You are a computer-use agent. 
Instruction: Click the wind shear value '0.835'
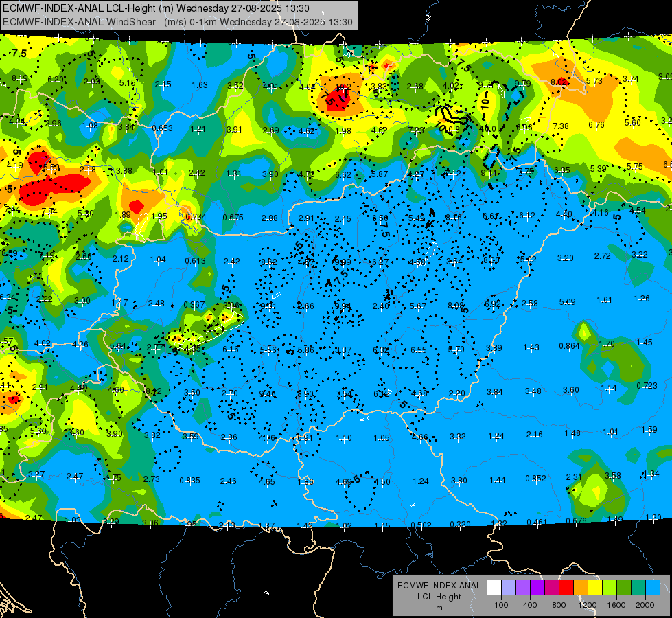[190, 481]
